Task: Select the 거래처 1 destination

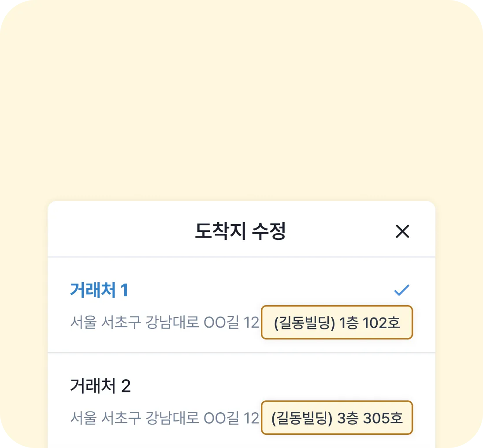Action: (x=99, y=290)
